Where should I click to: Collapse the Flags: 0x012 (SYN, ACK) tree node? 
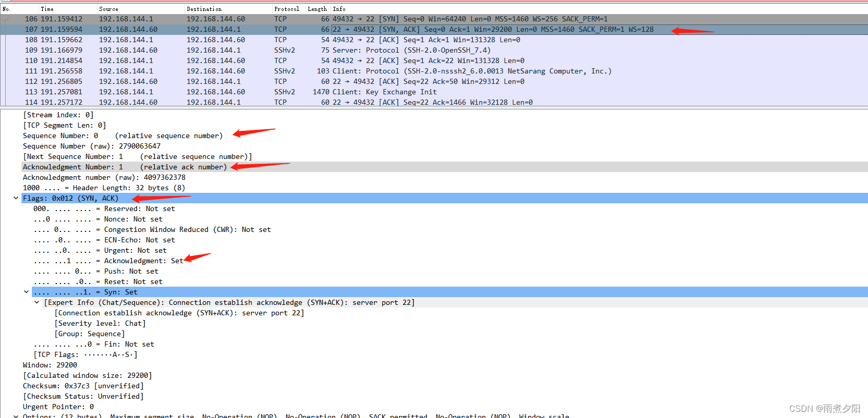(16, 198)
